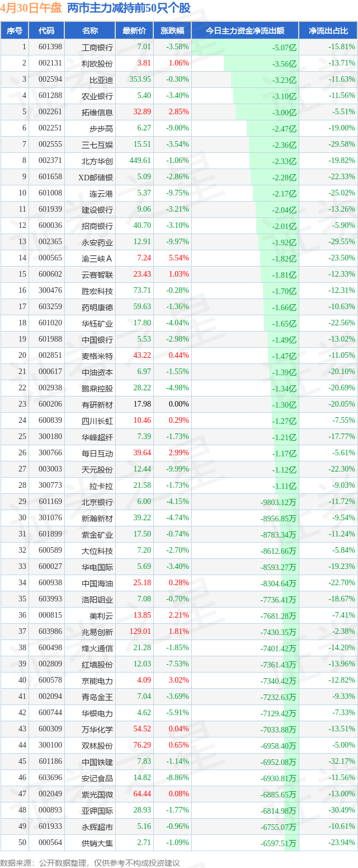Viewport: 358px width, 868px height.
Task: Click the outflow ratio -32.17%
Action: (x=342, y=762)
